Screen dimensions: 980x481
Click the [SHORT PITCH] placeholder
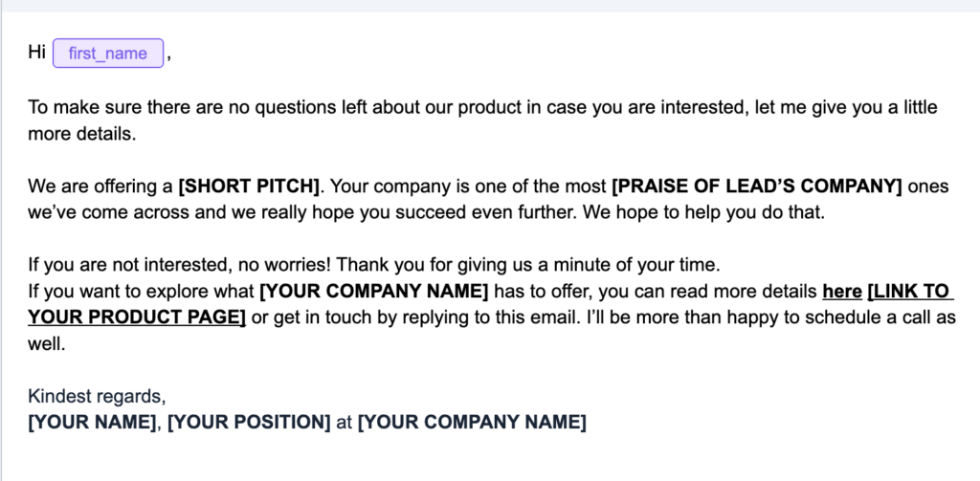(249, 186)
